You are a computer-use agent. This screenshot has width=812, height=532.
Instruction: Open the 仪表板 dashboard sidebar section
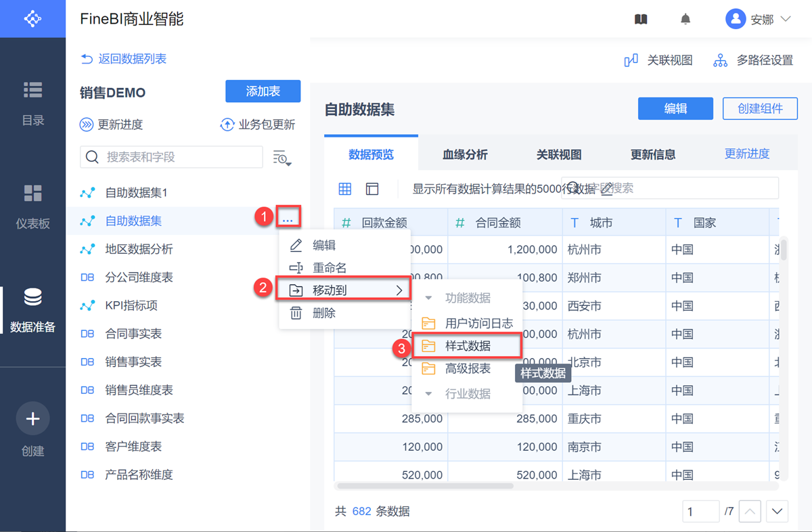click(x=32, y=206)
